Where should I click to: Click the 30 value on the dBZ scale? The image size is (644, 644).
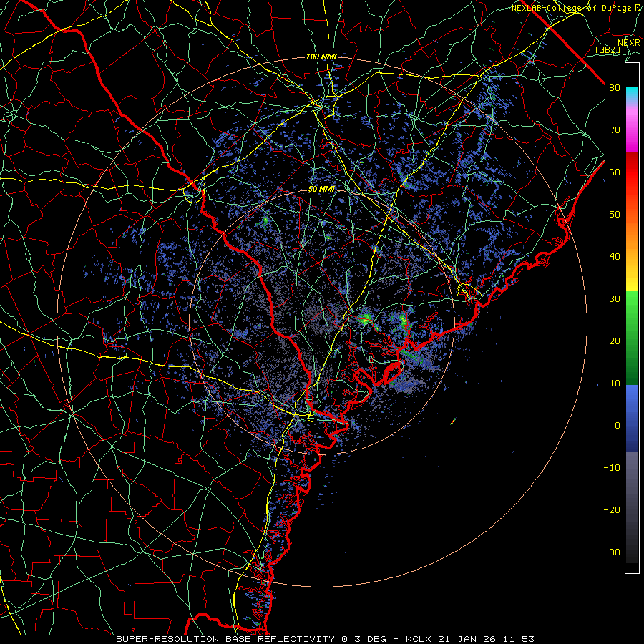coord(615,298)
